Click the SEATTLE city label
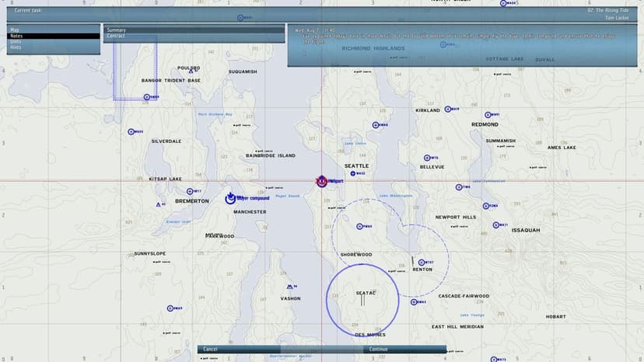This screenshot has height=362, width=644. click(356, 165)
